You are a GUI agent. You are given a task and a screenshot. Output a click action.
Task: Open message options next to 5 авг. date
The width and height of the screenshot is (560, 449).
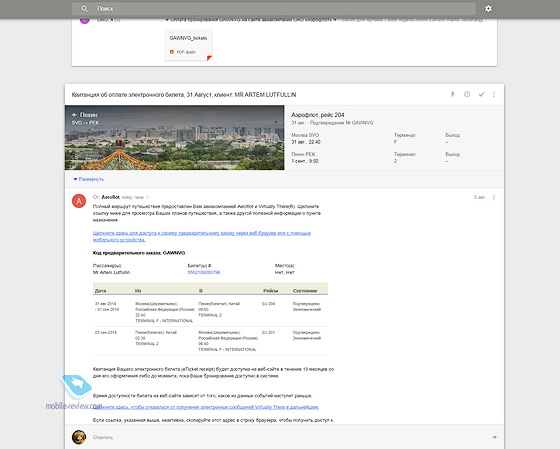tap(494, 197)
